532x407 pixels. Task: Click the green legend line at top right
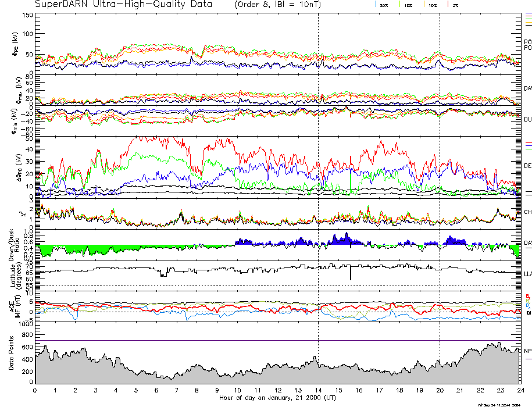(x=528, y=19)
